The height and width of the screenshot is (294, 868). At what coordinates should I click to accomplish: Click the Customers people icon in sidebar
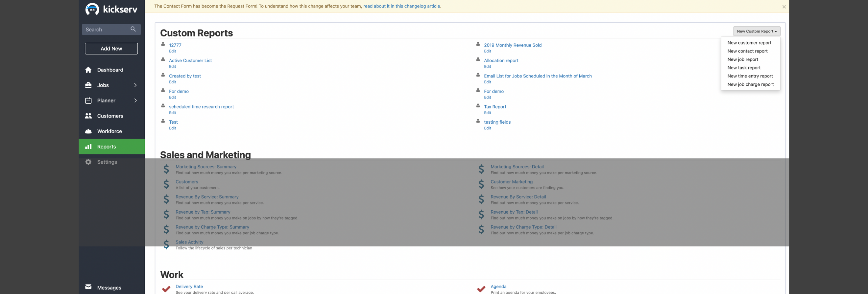[88, 116]
